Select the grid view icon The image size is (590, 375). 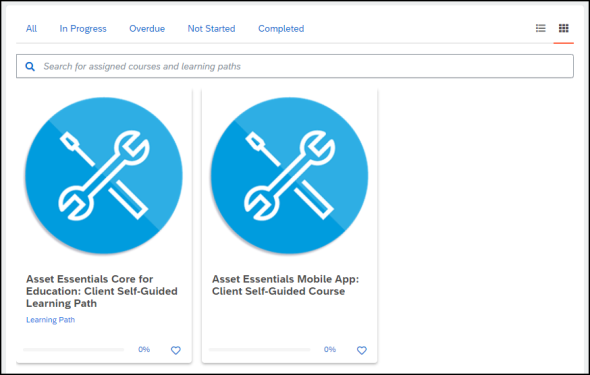(563, 28)
